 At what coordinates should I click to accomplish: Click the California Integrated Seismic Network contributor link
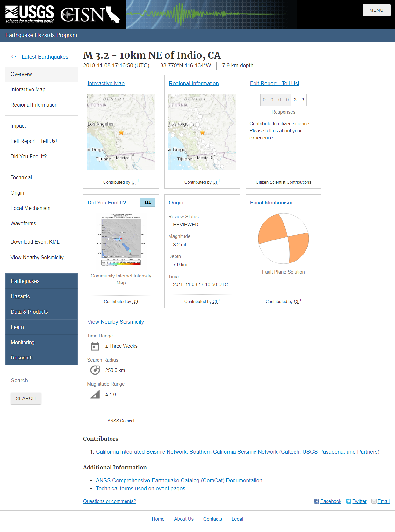(238, 452)
